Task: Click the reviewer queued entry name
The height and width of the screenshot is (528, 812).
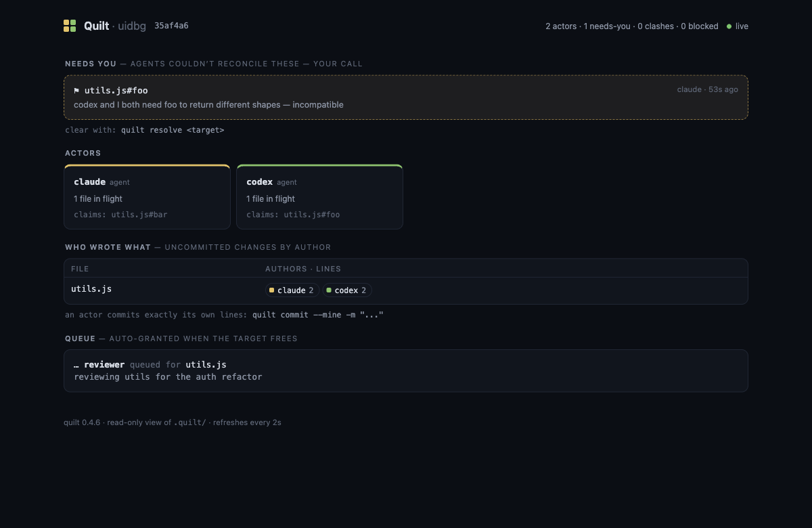Action: click(x=104, y=365)
